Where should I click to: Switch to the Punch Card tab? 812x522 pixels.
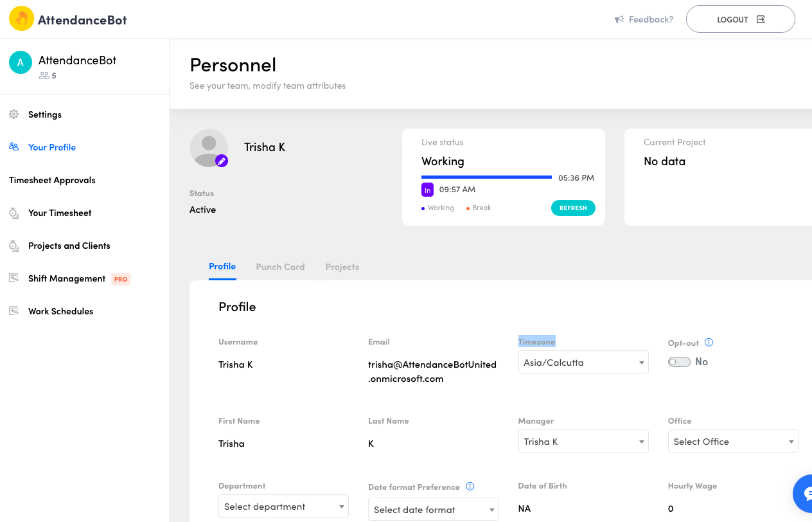[280, 267]
